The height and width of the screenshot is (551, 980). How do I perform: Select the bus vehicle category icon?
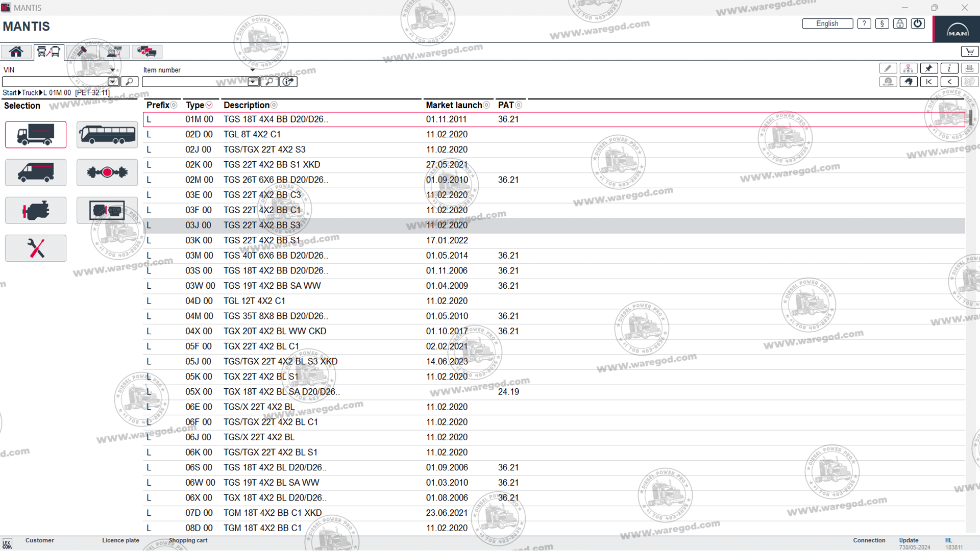pyautogui.click(x=107, y=135)
